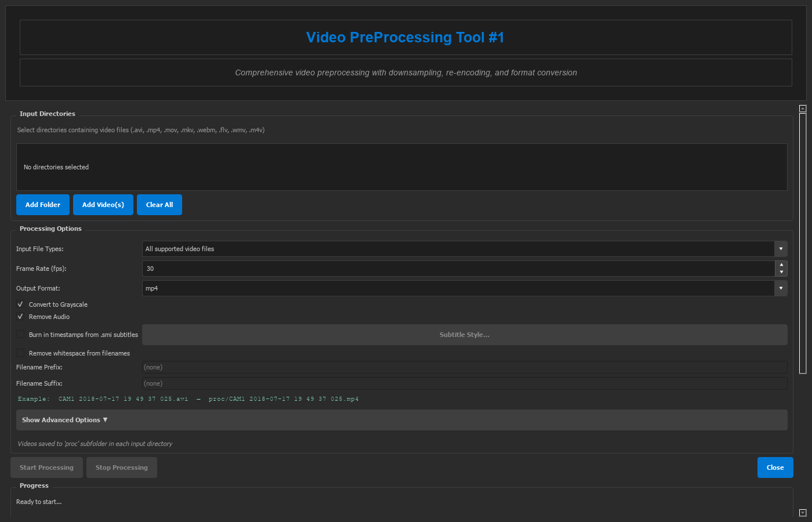Viewport: 812px width, 522px height.
Task: Open the Subtitle Style settings
Action: 465,335
